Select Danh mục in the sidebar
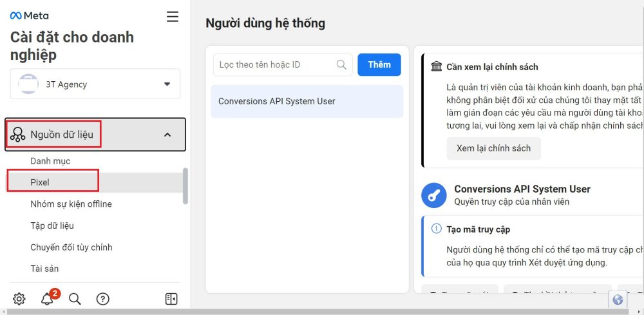 tap(50, 161)
